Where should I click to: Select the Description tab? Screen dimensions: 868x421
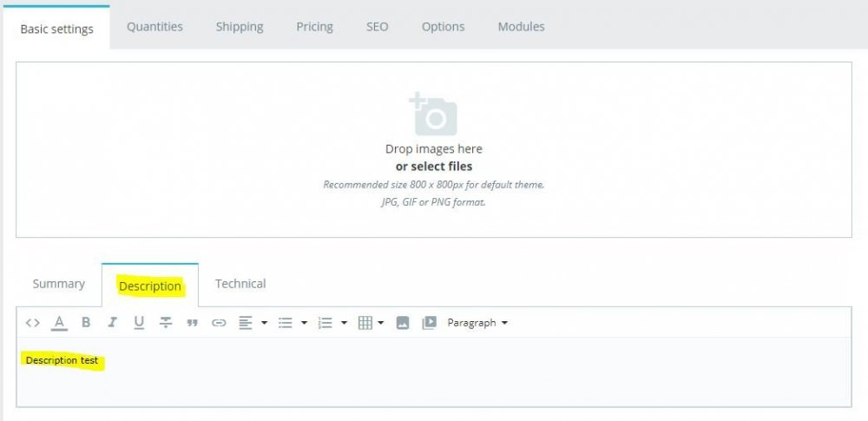(150, 286)
